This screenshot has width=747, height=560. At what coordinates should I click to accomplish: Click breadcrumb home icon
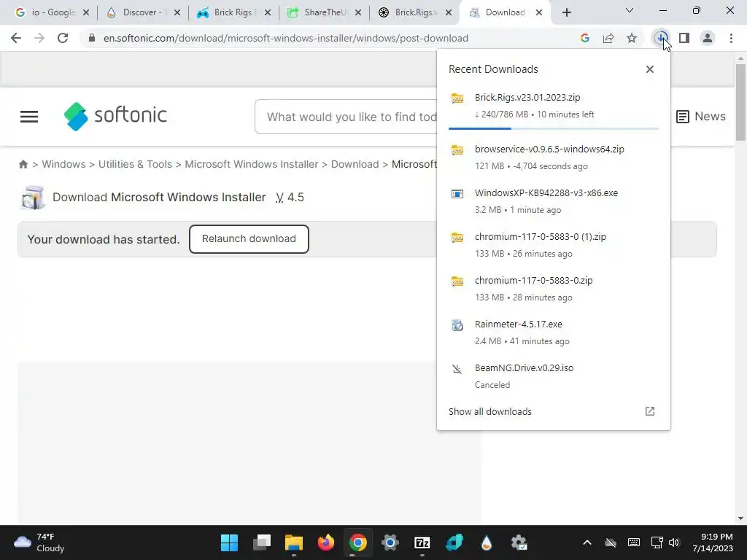23,164
